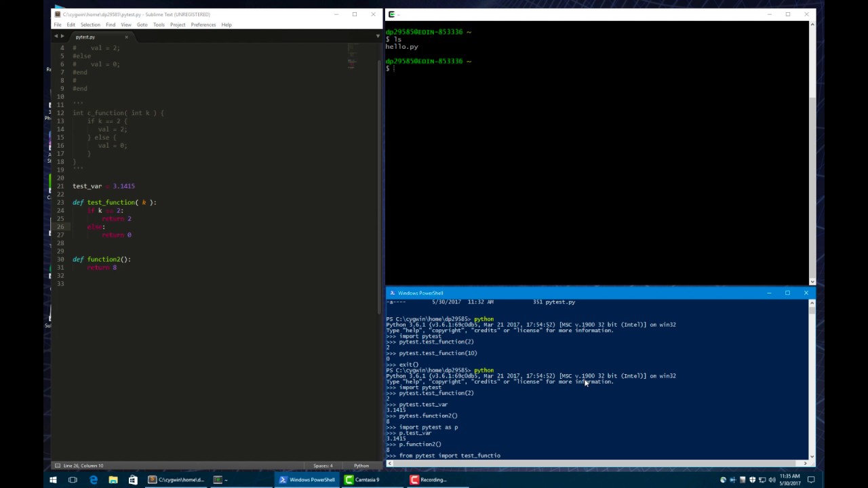
Task: Open the Windows Store taskbar icon
Action: [x=133, y=480]
